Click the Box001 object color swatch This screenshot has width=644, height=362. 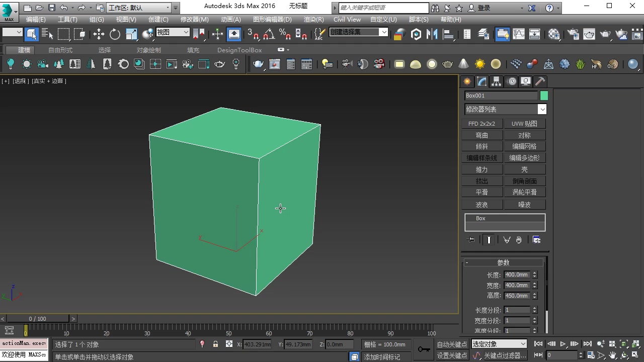544,96
